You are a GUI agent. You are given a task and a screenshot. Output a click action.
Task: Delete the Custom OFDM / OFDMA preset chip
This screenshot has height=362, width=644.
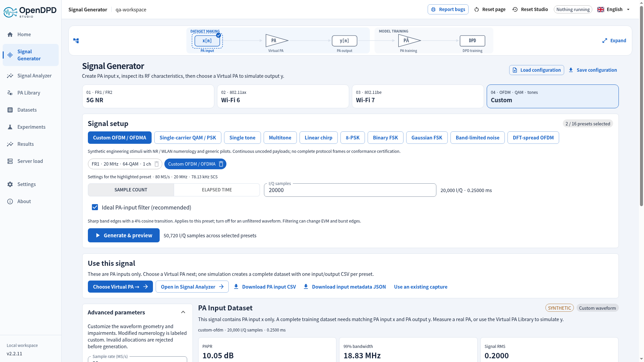pos(221,164)
